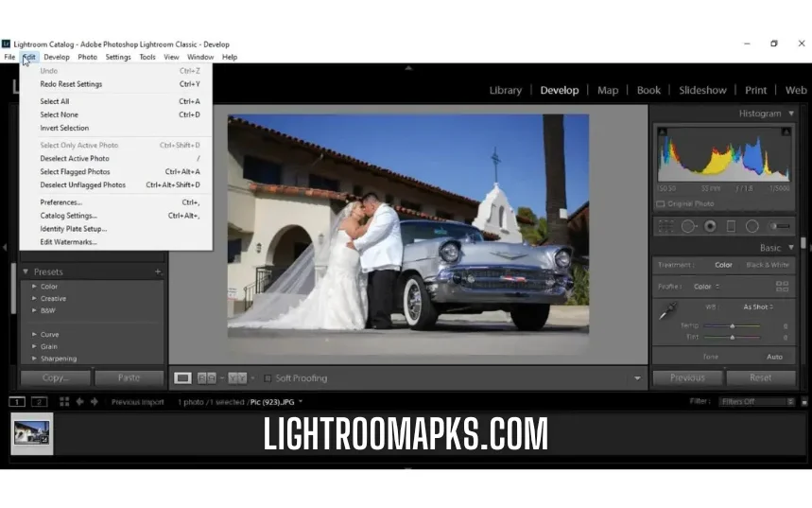Enable Soft Proofing checkbox

(268, 378)
